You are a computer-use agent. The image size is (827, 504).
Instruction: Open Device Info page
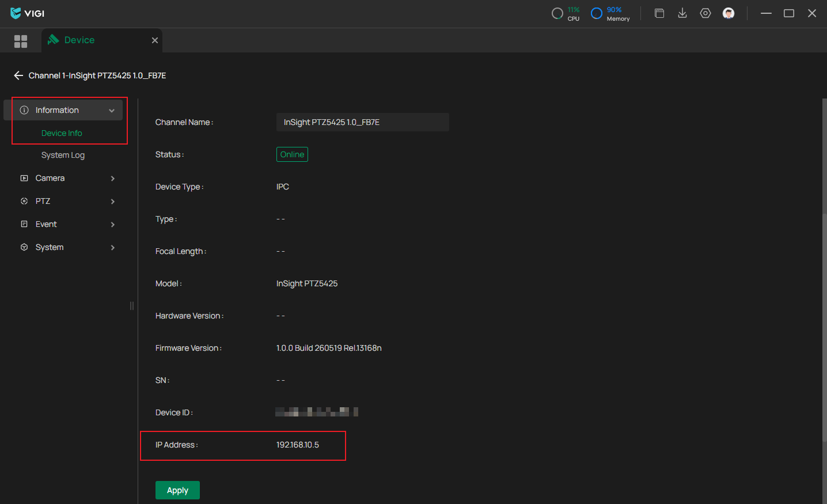tap(62, 133)
